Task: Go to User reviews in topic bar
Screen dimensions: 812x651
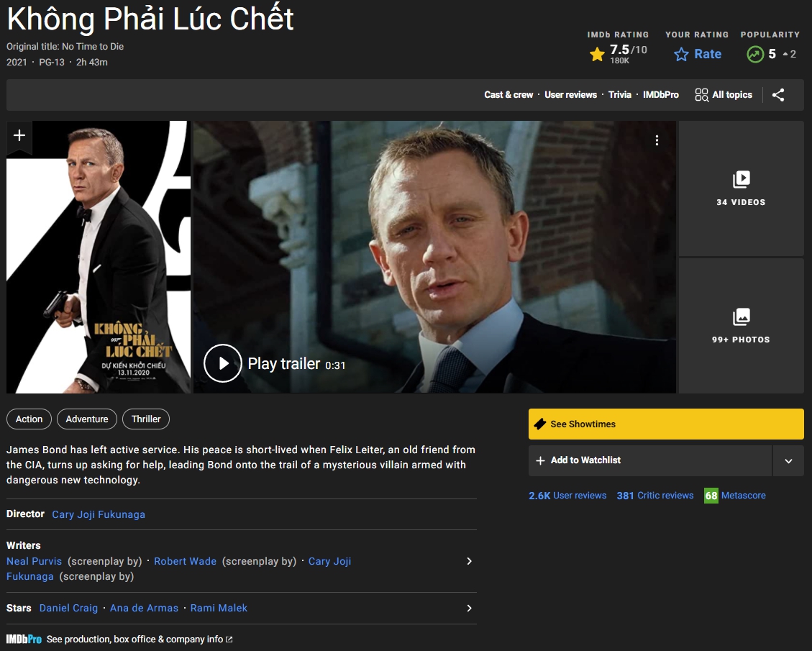Action: point(570,95)
